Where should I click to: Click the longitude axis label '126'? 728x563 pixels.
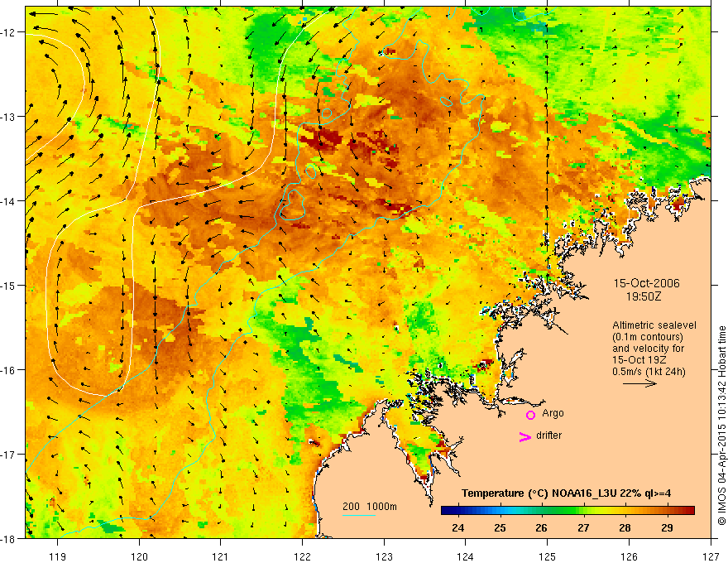click(629, 556)
